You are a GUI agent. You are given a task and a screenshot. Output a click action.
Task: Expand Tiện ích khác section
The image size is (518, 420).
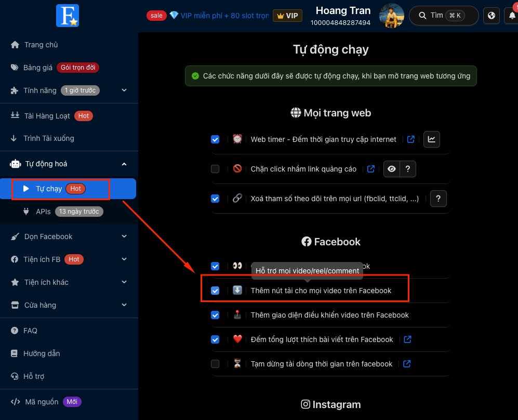(x=69, y=282)
